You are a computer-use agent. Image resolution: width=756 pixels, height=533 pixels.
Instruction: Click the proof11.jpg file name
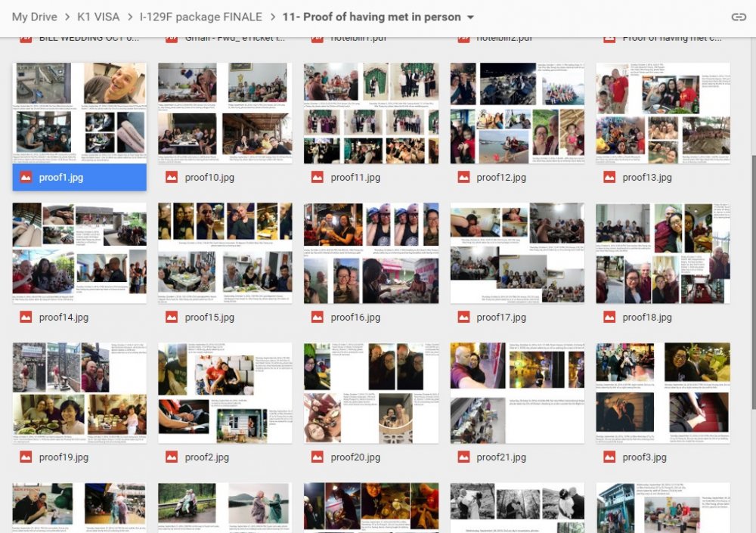(355, 178)
